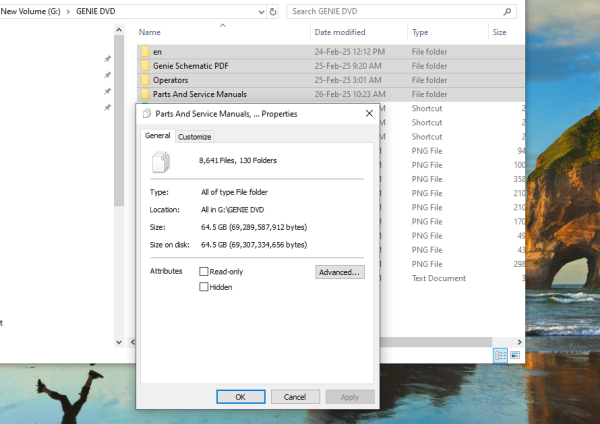The width and height of the screenshot is (600, 424).
Task: Click scroll down arrow in navigation pane
Action: tap(119, 342)
